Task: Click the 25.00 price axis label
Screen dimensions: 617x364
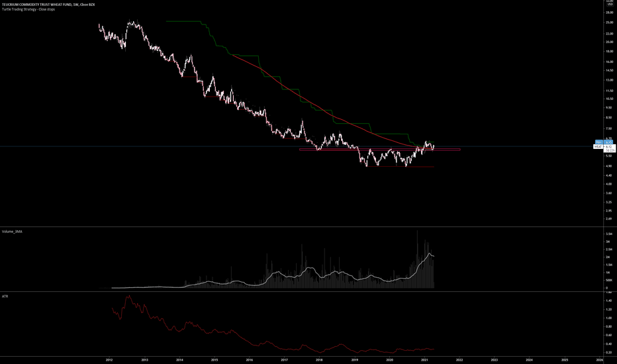Action: tap(609, 23)
